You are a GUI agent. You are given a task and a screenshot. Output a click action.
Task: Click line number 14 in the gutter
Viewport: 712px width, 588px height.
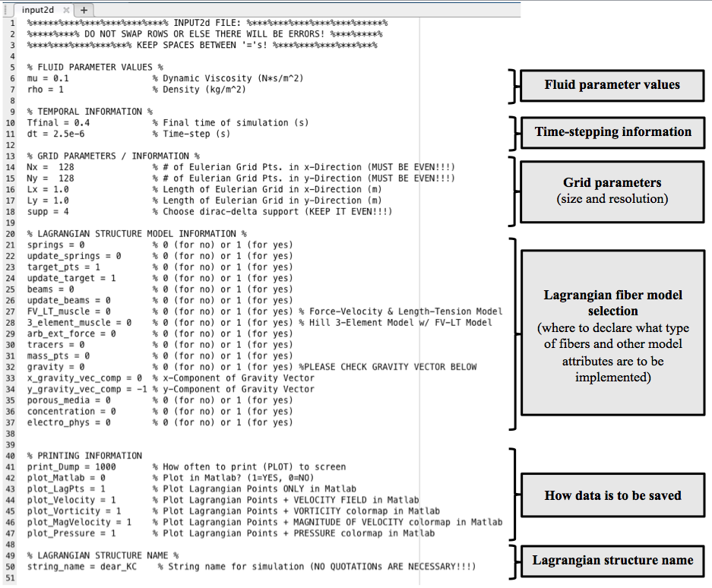click(x=13, y=167)
